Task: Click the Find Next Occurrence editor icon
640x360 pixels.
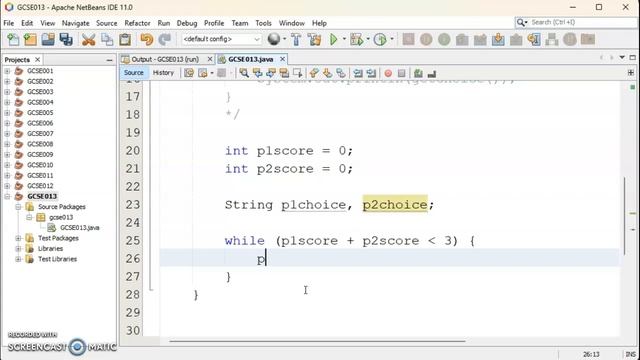Action: pyautogui.click(x=271, y=73)
